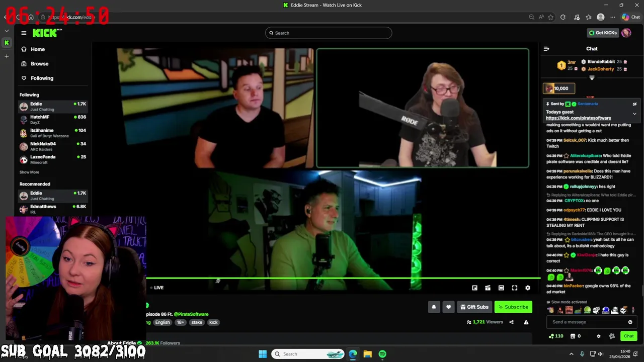Report the stream with warning triangle
644x362 pixels.
pos(526,322)
